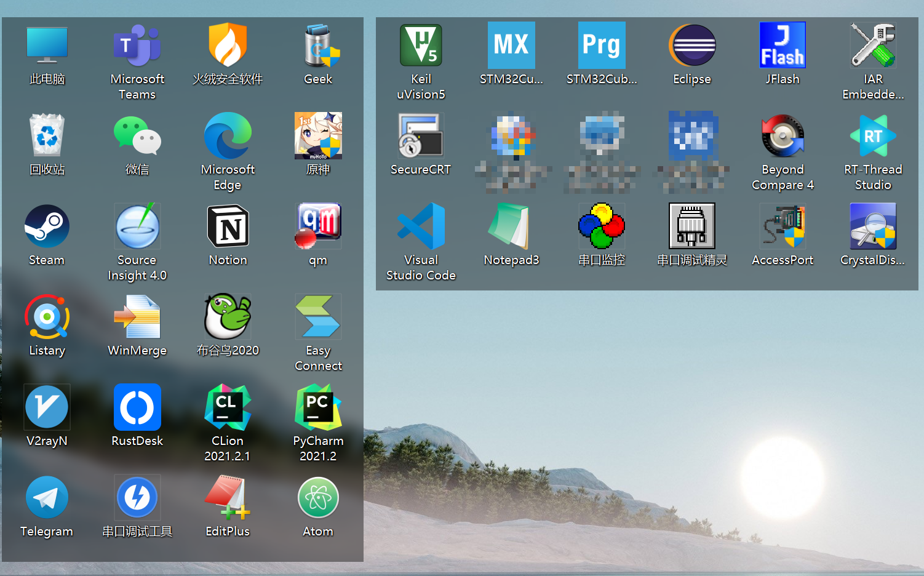Launch WinMerge shortcut
This screenshot has width=924, height=576.
click(x=137, y=317)
